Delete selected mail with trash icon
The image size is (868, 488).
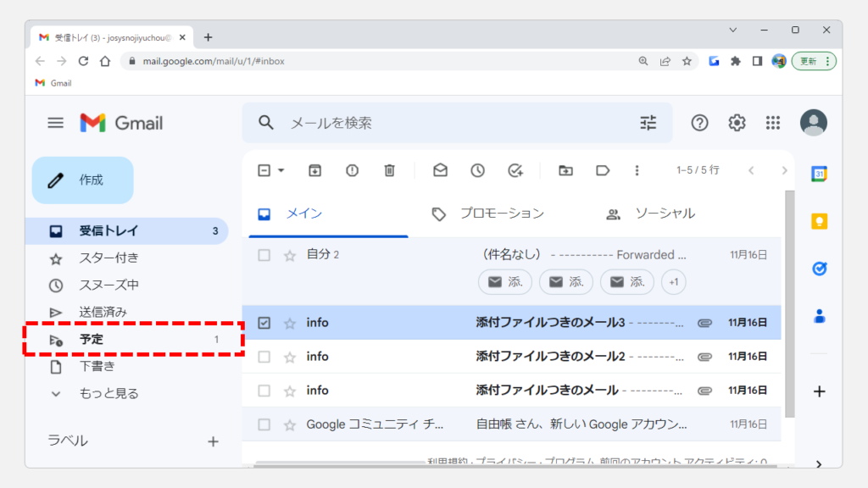(x=389, y=170)
